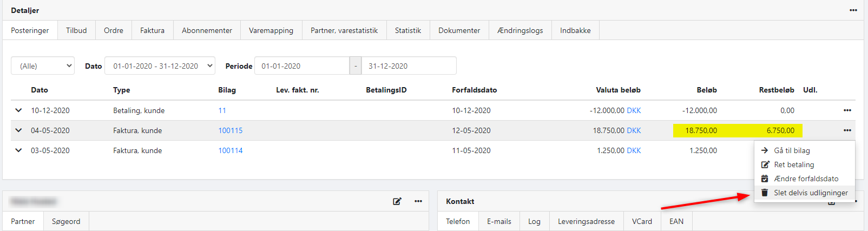Click calendar icon for Ændre forfaldsdato

point(765,179)
